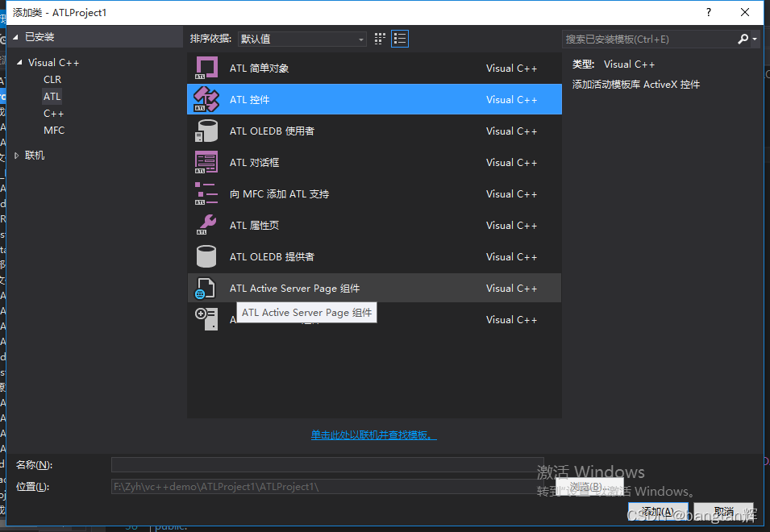The width and height of the screenshot is (770, 532).
Task: Click the search magnifier in the search box
Action: pyautogui.click(x=742, y=39)
